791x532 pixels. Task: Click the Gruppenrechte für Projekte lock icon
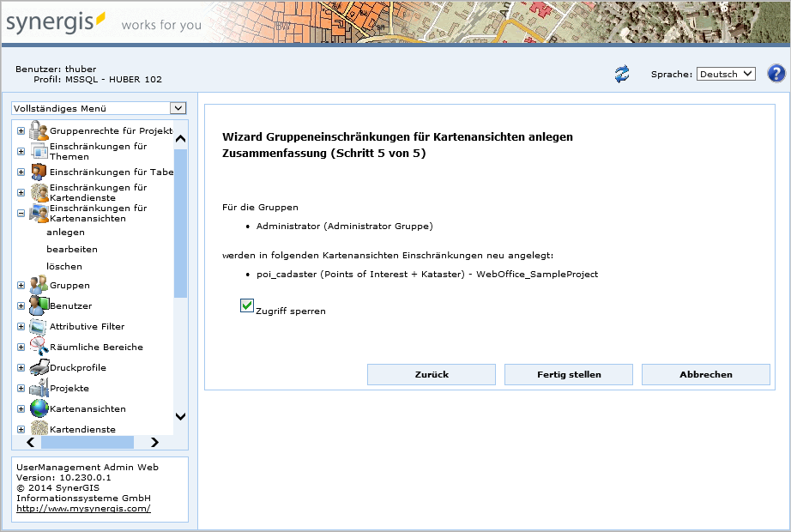click(39, 130)
